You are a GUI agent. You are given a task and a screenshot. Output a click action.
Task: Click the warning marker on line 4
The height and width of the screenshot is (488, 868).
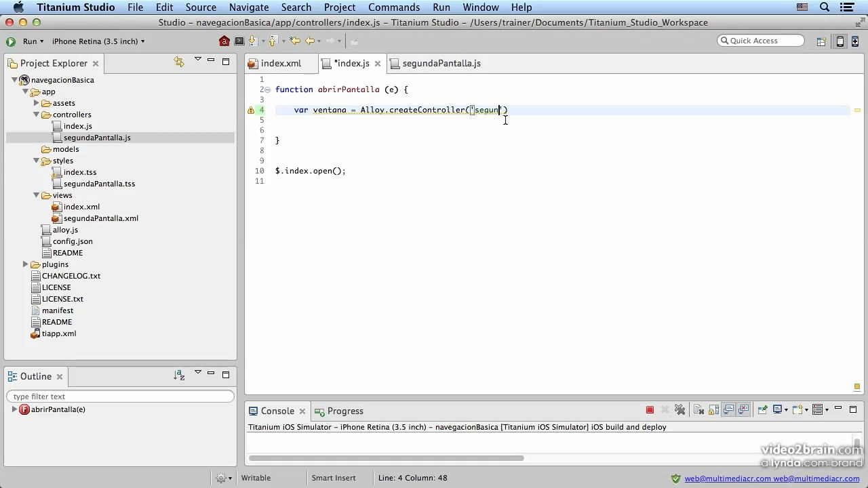click(251, 110)
